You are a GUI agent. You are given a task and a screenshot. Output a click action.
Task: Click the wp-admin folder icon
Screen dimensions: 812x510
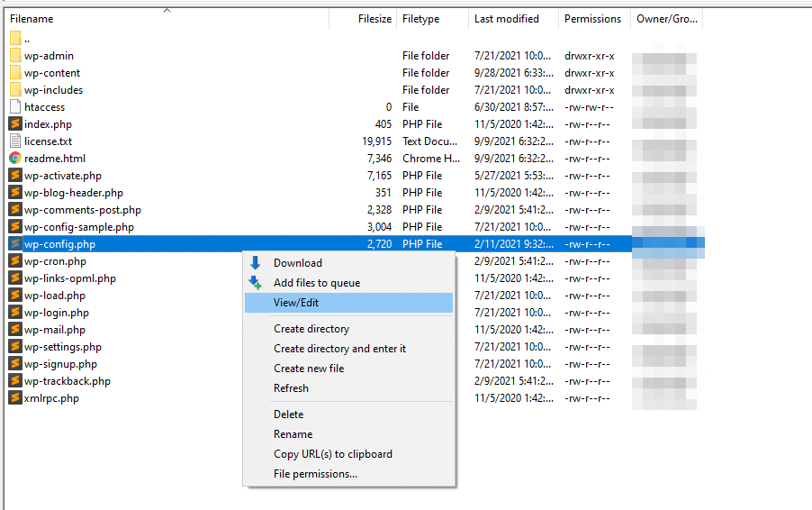15,56
